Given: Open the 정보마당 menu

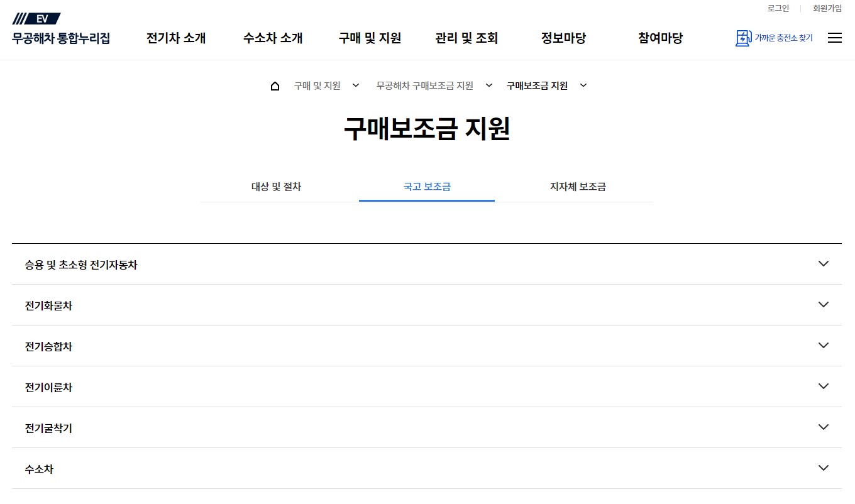Looking at the screenshot, I should pos(563,38).
